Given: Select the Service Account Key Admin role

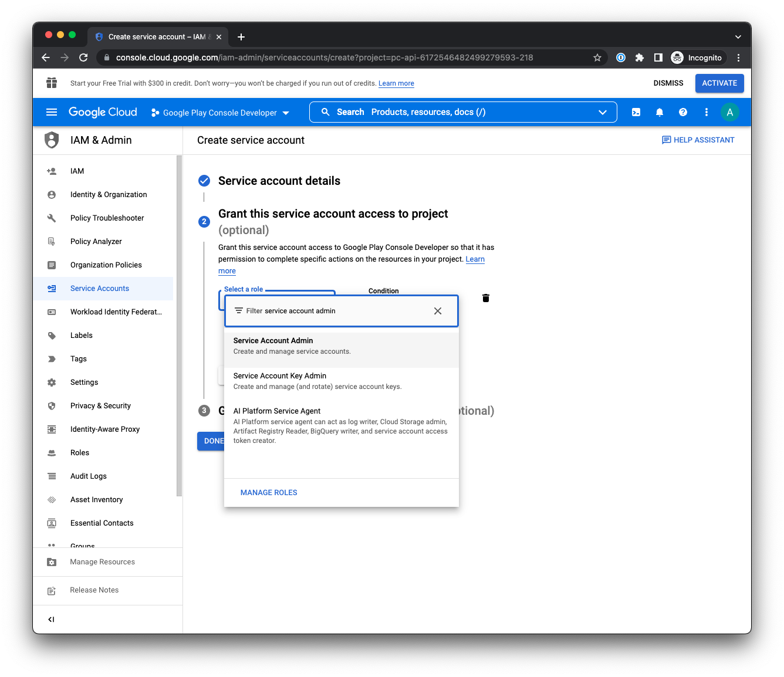Looking at the screenshot, I should pyautogui.click(x=342, y=381).
